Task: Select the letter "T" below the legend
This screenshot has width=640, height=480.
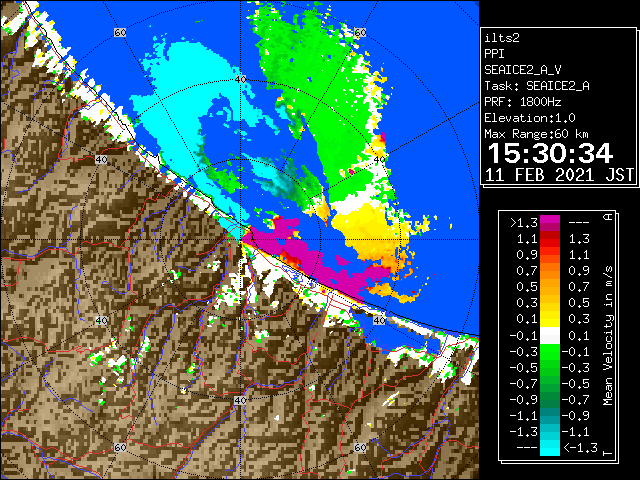Action: click(608, 453)
